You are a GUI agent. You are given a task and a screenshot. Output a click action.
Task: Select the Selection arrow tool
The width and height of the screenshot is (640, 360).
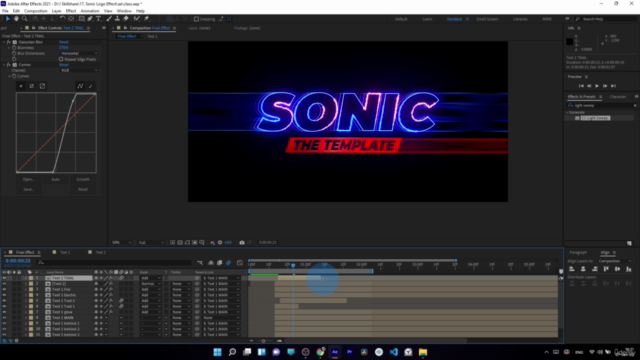coord(7,19)
